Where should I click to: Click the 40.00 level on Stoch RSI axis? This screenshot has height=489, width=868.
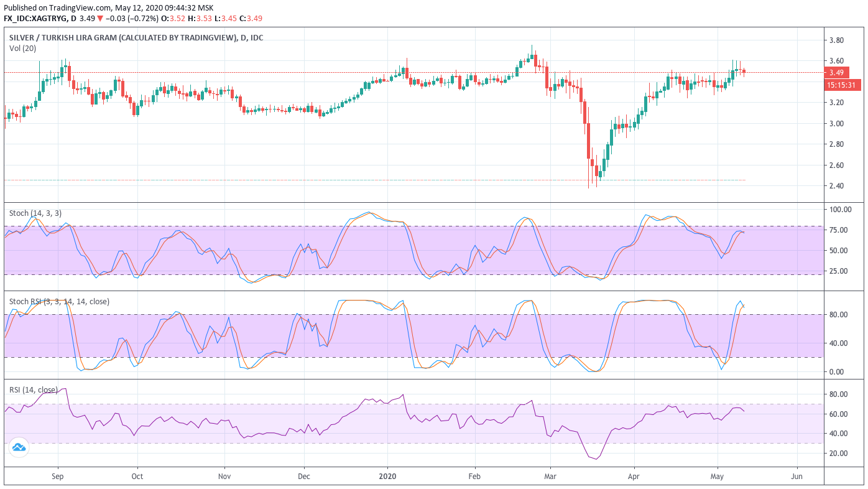[839, 343]
